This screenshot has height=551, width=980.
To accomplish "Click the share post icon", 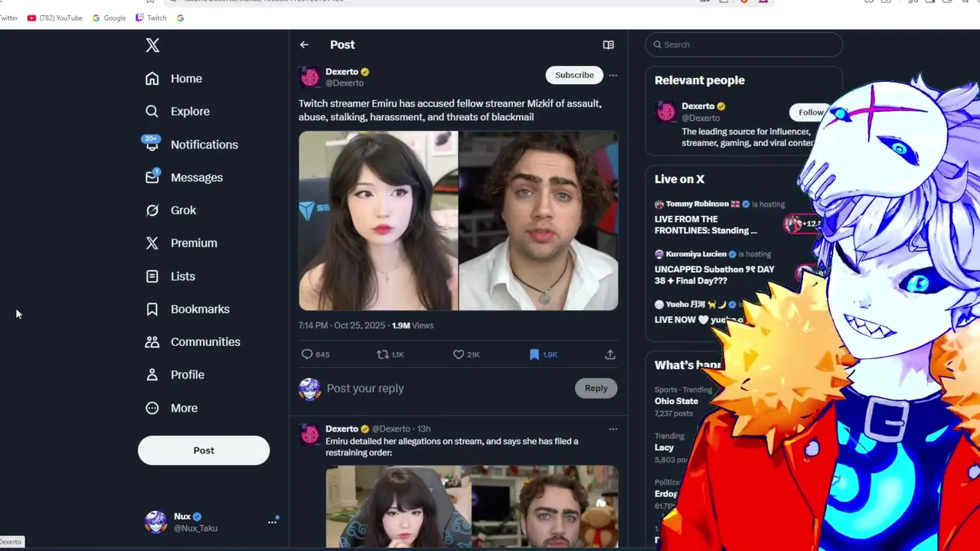I will (x=610, y=354).
